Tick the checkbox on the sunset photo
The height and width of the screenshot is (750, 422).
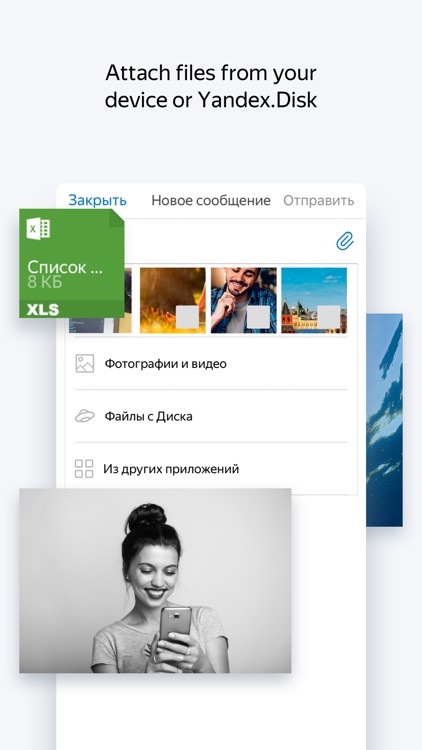(x=187, y=317)
